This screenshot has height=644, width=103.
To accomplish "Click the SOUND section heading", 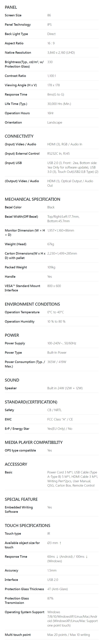I will coord(12,380).
